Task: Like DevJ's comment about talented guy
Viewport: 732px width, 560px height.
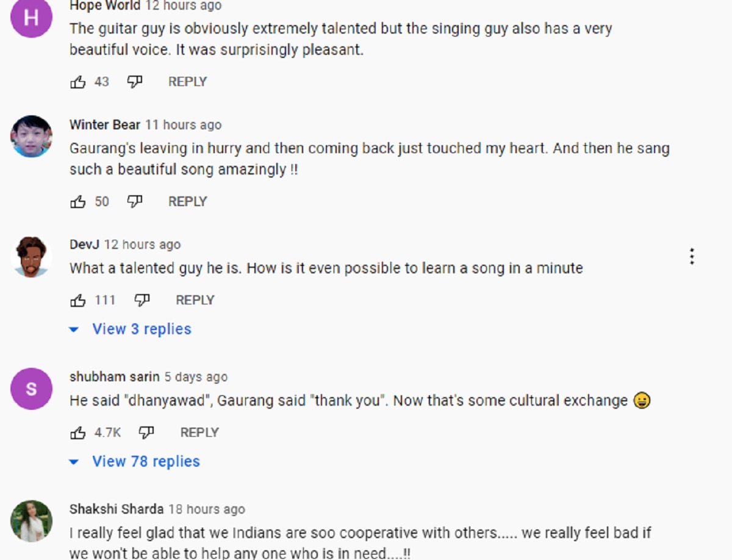Action: pyautogui.click(x=78, y=300)
